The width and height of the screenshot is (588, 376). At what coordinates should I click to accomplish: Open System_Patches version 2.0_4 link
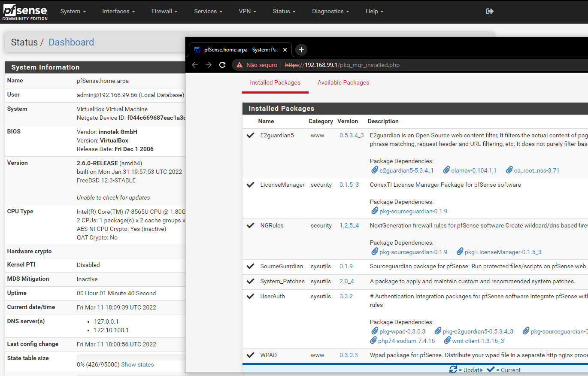(x=346, y=281)
